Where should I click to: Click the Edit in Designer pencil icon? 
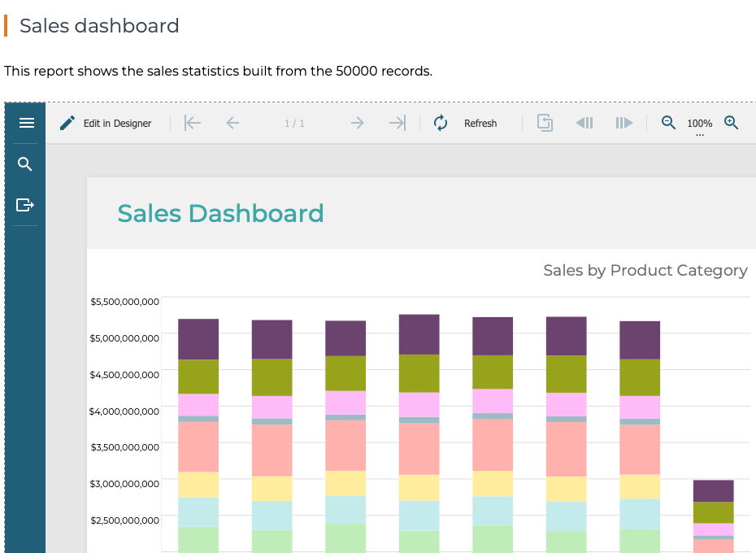coord(67,123)
